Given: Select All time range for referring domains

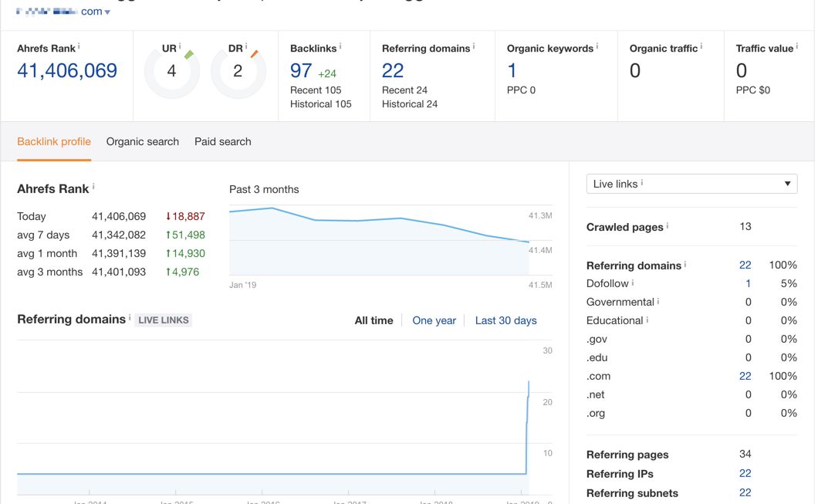Looking at the screenshot, I should click(374, 320).
